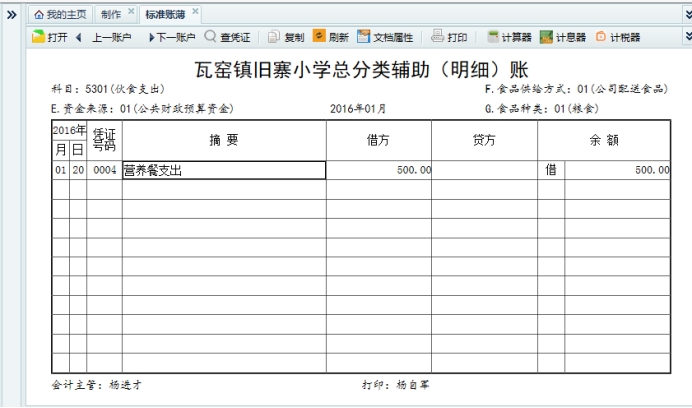Click voucher number 0004 cell

pyautogui.click(x=104, y=171)
